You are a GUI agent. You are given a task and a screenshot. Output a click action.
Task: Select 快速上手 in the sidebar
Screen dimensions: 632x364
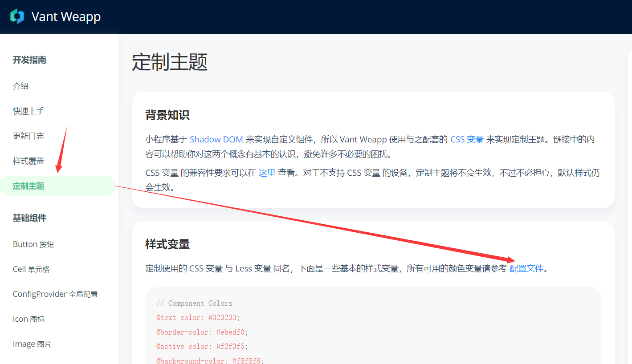pyautogui.click(x=28, y=111)
